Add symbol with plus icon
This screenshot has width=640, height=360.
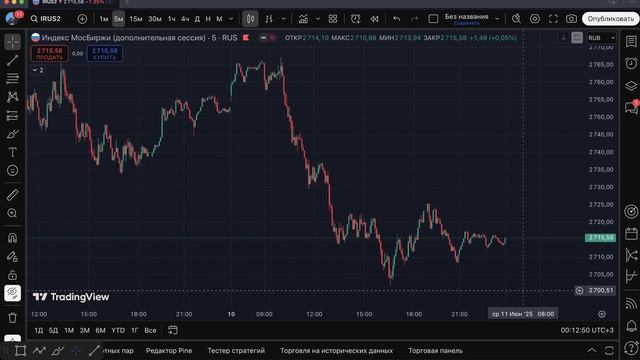click(82, 19)
